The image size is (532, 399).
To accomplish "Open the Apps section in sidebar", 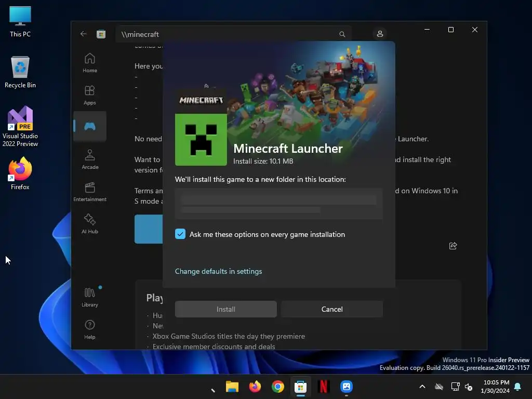I will [89, 95].
